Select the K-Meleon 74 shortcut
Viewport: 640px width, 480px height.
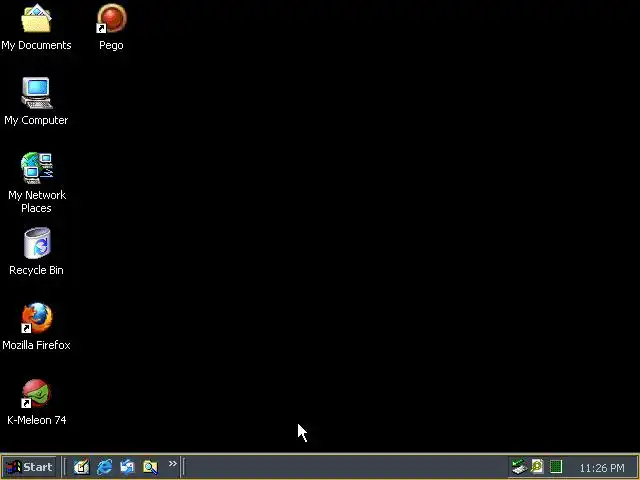pyautogui.click(x=36, y=393)
